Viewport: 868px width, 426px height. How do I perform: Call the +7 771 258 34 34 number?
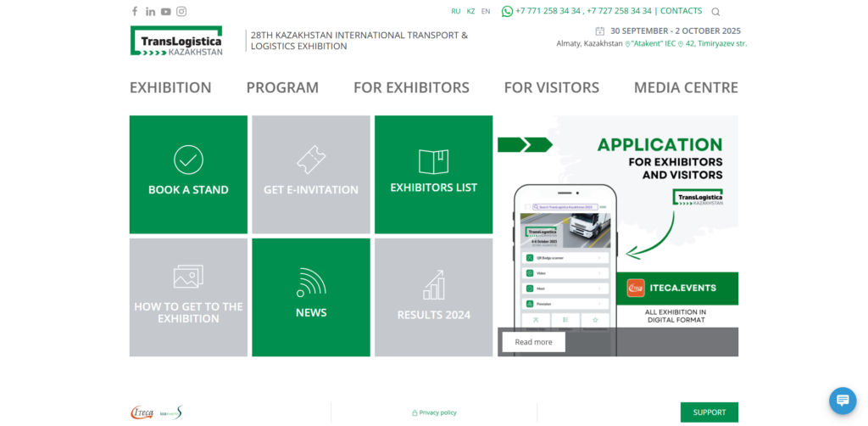click(x=548, y=11)
